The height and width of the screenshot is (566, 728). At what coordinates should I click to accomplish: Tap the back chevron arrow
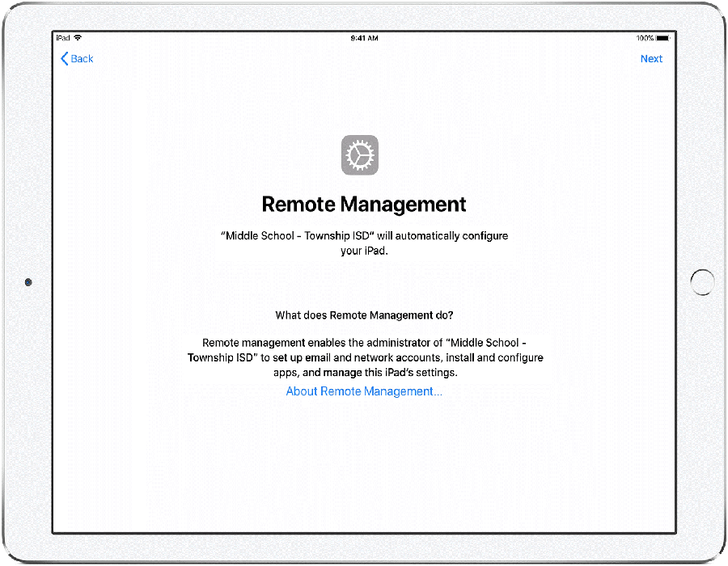(65, 59)
